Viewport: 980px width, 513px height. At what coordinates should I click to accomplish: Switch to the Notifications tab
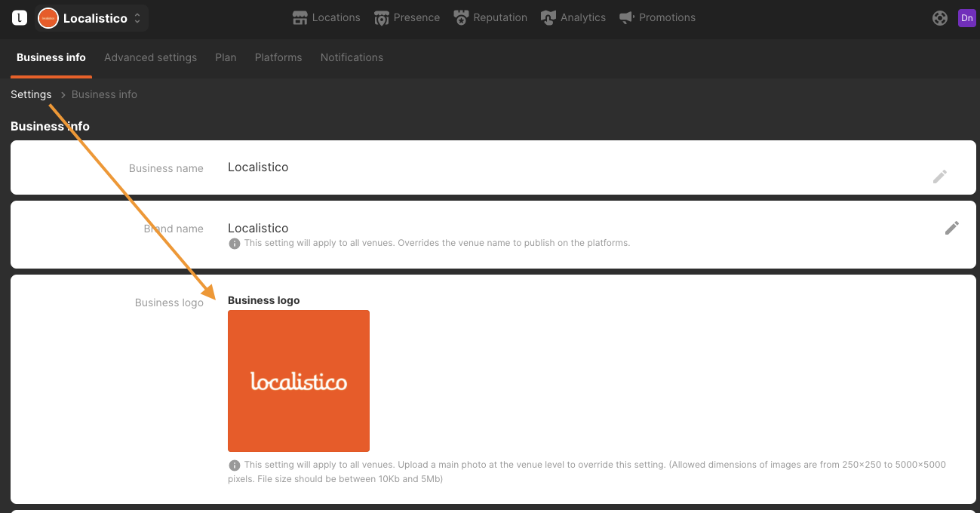(x=352, y=57)
